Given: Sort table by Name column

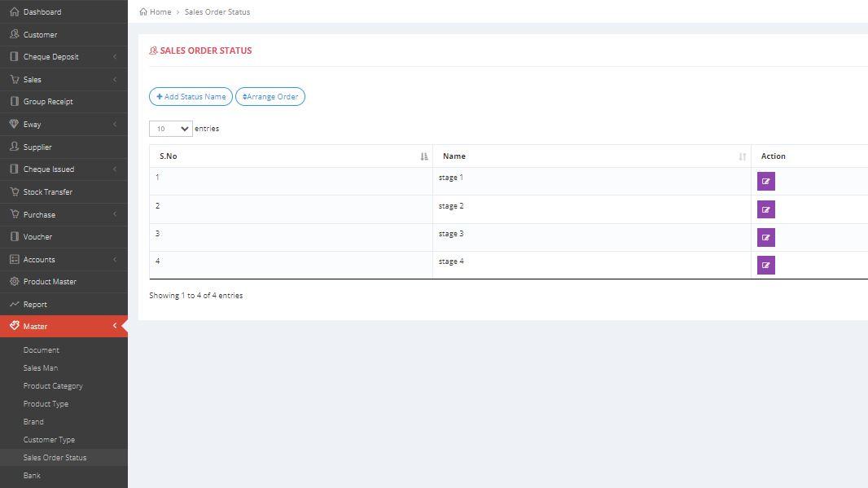Looking at the screenshot, I should (592, 156).
